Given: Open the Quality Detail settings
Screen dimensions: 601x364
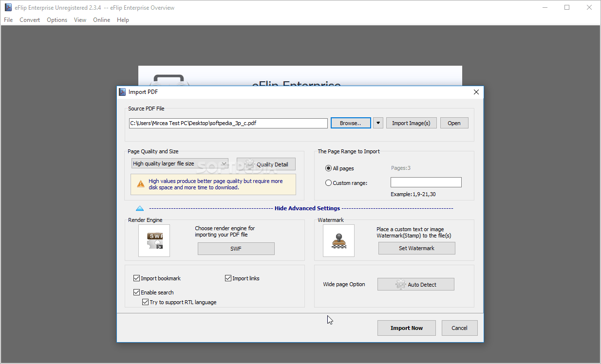Looking at the screenshot, I should (x=266, y=164).
